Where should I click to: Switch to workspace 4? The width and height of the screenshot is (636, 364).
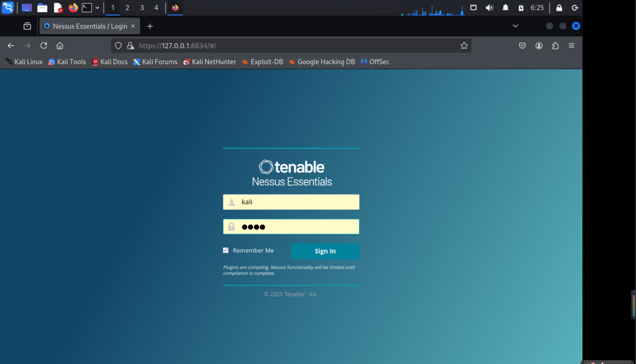pyautogui.click(x=156, y=8)
